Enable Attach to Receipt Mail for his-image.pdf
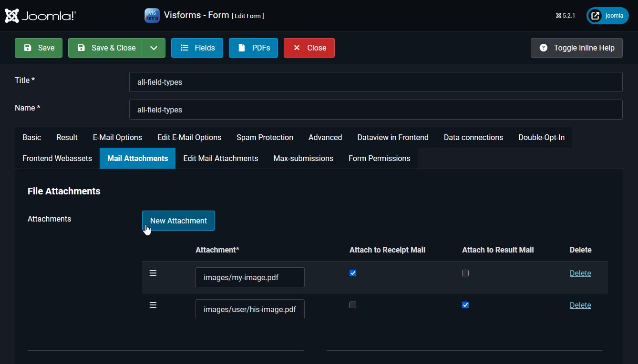Screen dimensions: 638x364 click(x=353, y=305)
